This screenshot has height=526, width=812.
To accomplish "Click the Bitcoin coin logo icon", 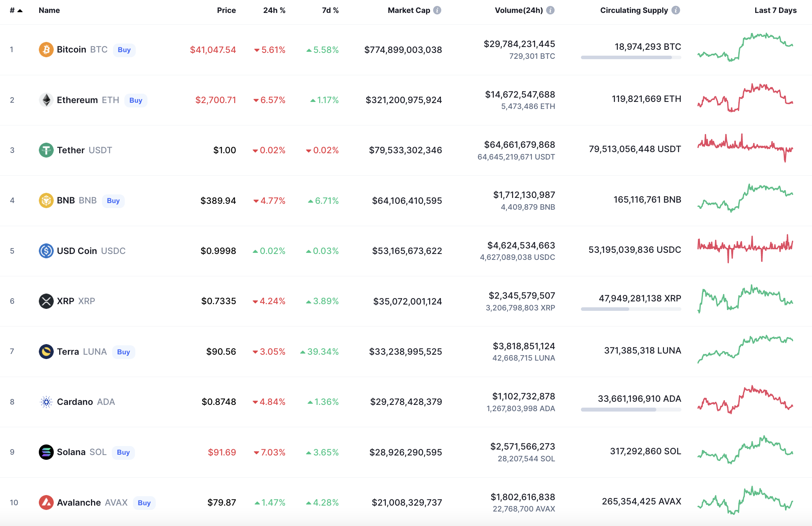I will coord(46,50).
